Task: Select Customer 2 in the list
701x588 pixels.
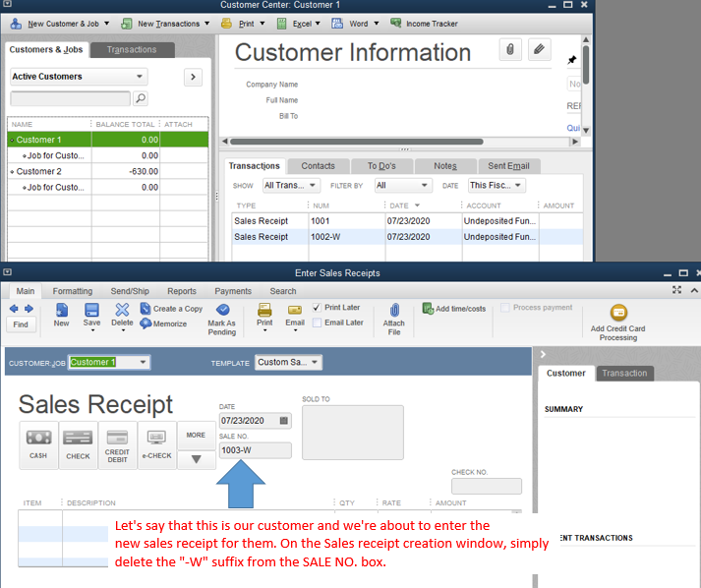Action: coord(107,171)
